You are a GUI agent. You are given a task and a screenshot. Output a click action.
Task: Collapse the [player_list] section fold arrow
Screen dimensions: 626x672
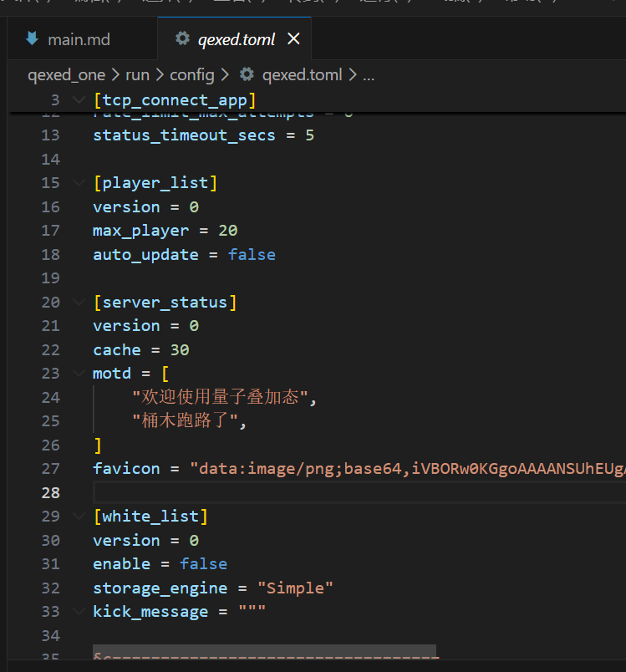79,183
